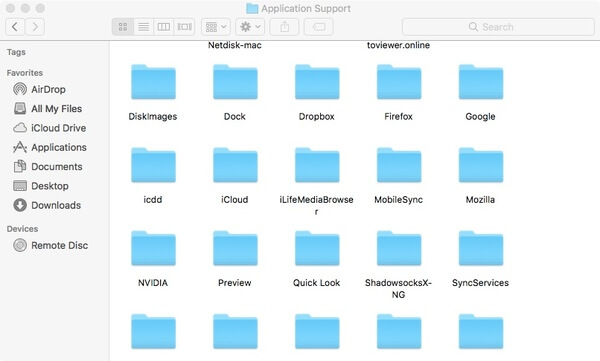Select Remote Disc under Devices

point(50,245)
